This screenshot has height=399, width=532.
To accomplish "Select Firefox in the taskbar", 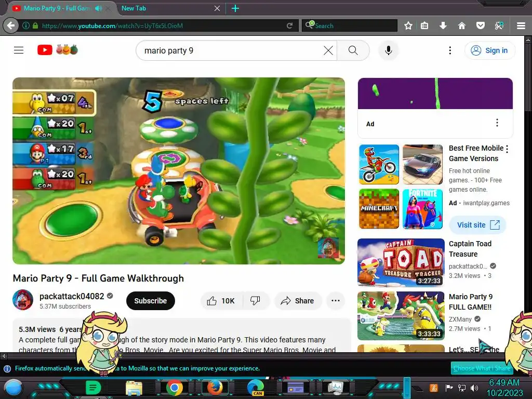I will [x=215, y=388].
